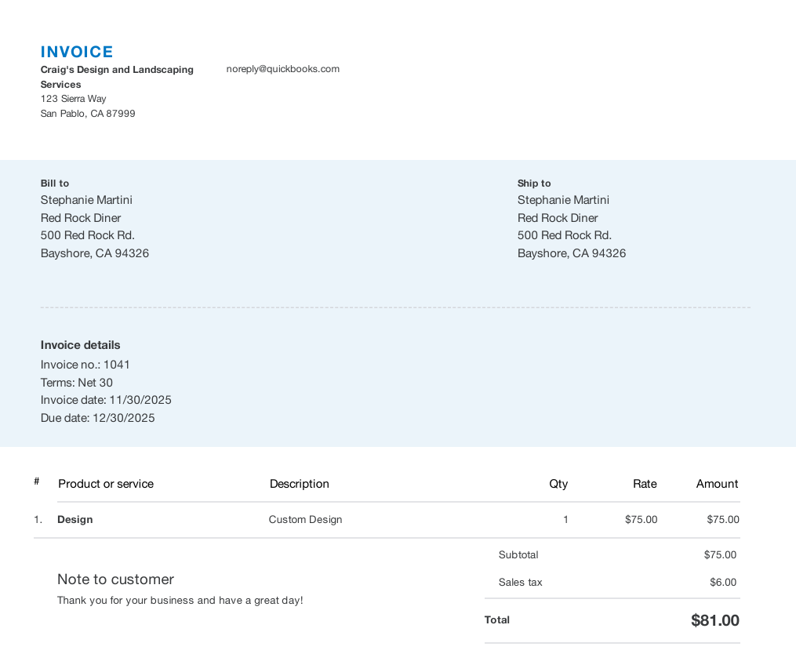Click the Description column header
The image size is (796, 672).
(x=300, y=484)
